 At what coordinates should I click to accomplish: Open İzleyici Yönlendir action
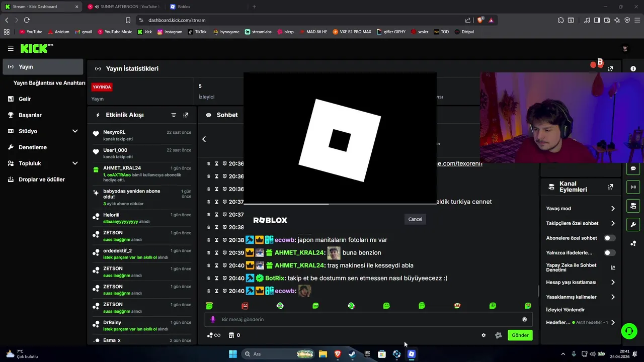coord(565,310)
